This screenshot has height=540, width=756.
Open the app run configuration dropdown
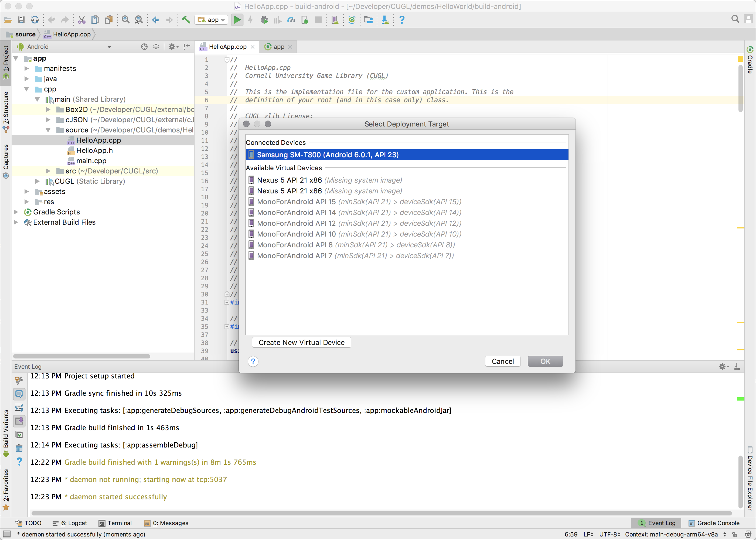click(x=211, y=20)
